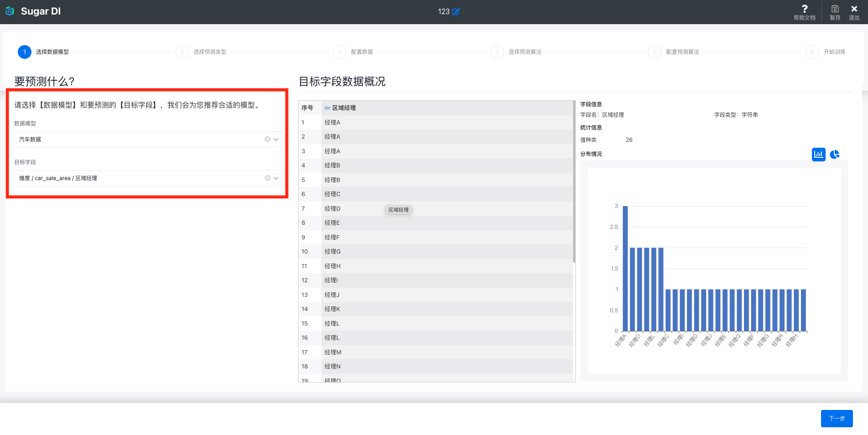Click the 统计信息 heading
The image size is (868, 435).
(x=591, y=128)
